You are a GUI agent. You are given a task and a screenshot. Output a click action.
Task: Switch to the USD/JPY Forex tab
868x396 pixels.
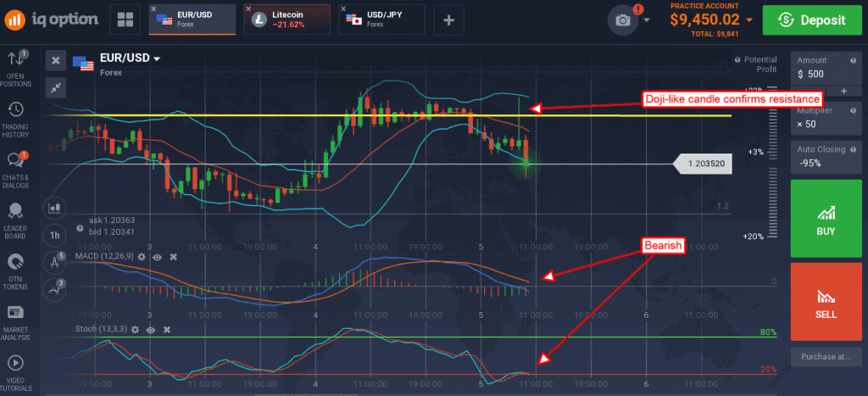tap(382, 20)
